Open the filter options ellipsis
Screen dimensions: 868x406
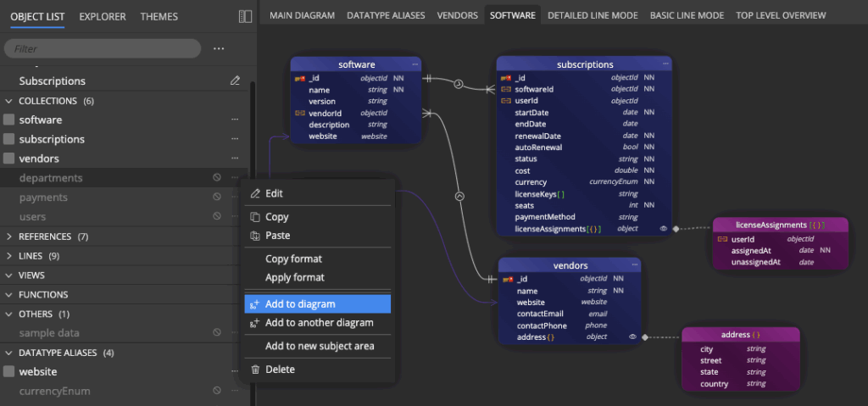coord(219,49)
